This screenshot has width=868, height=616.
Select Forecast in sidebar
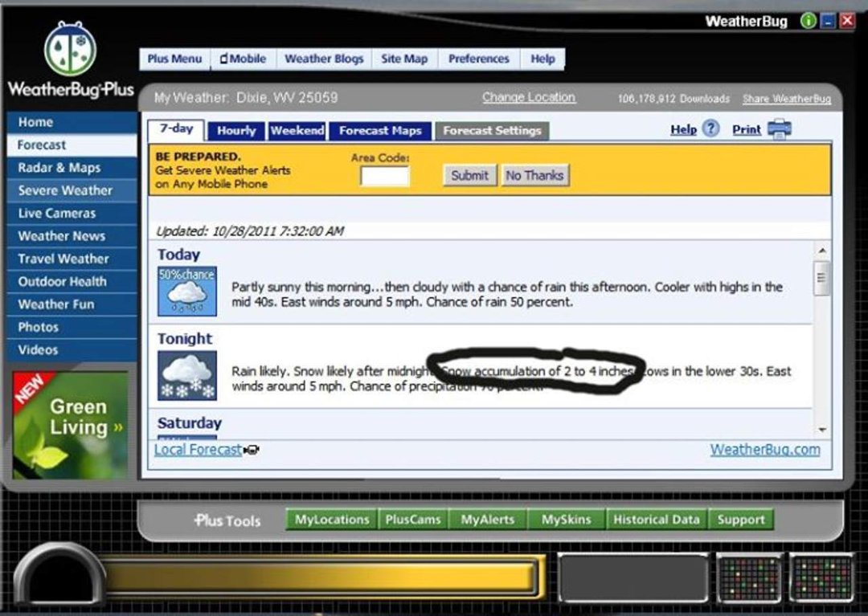click(72, 145)
